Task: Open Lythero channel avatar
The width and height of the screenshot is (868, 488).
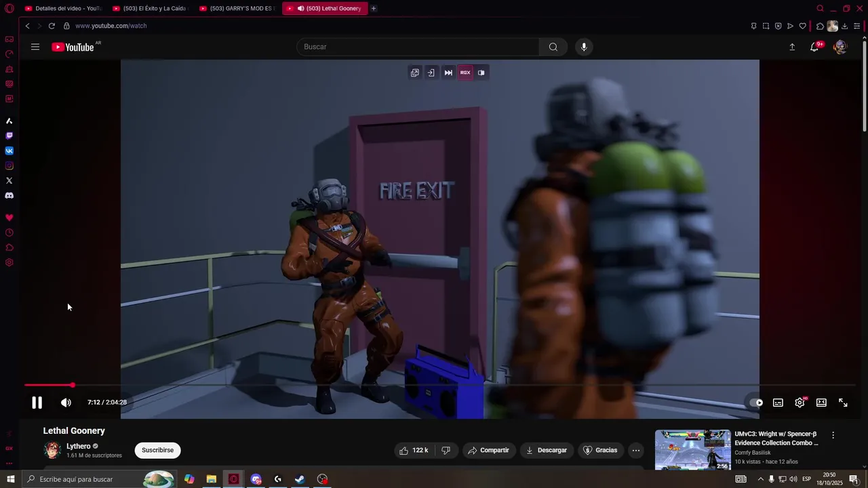Action: pyautogui.click(x=52, y=450)
